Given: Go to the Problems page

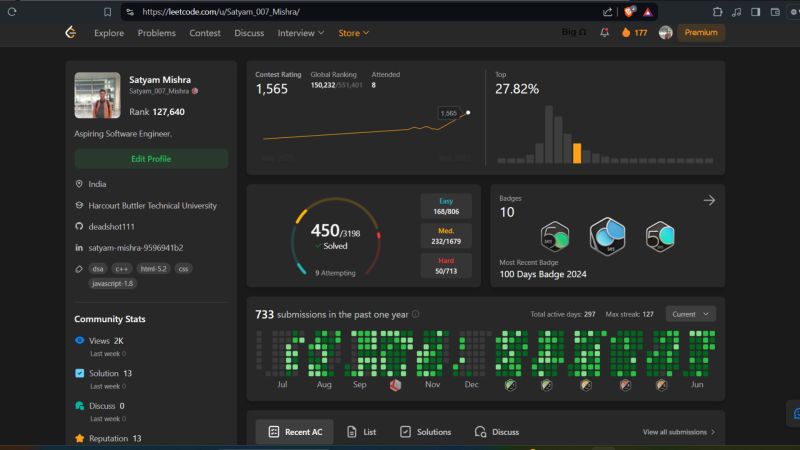Looking at the screenshot, I should (157, 33).
